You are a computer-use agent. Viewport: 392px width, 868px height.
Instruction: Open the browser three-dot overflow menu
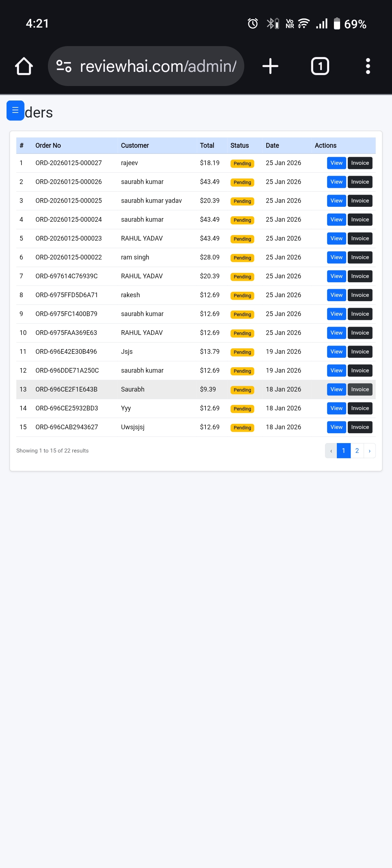368,66
